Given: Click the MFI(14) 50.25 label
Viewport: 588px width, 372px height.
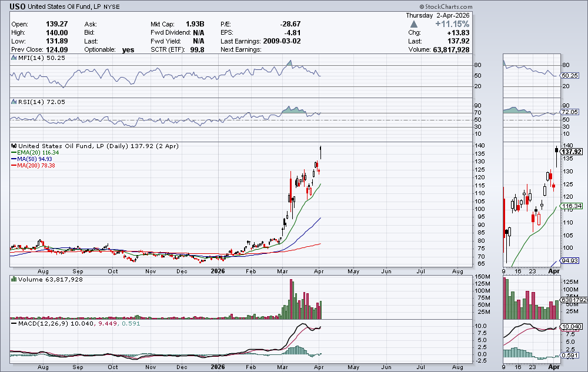Looking at the screenshot, I should click(x=42, y=58).
